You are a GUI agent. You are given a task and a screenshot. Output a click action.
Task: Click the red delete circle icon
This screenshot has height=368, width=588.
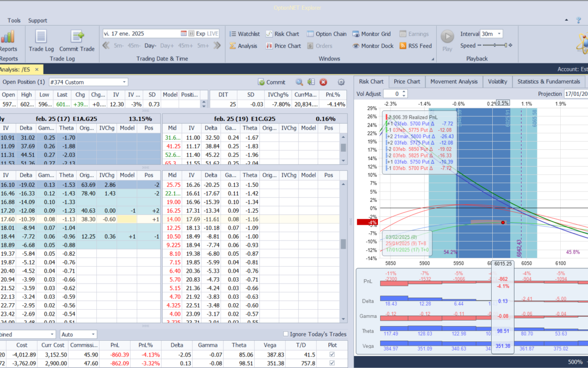pos(323,82)
